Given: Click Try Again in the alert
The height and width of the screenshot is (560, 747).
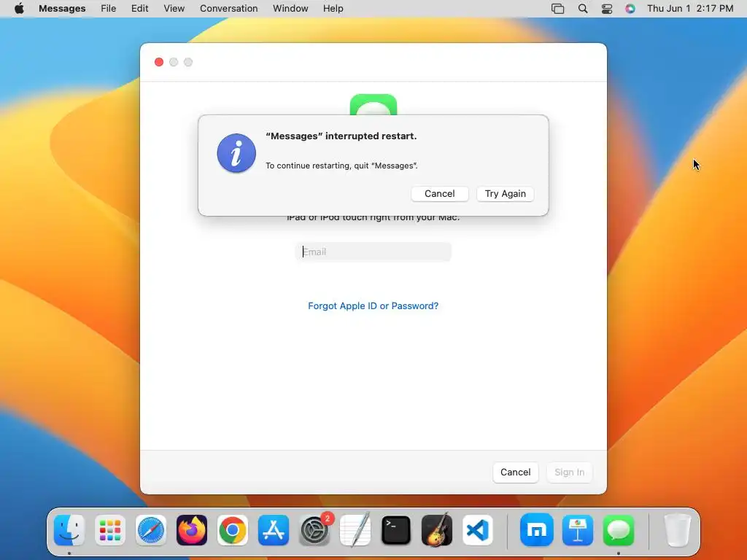Looking at the screenshot, I should pyautogui.click(x=506, y=194).
